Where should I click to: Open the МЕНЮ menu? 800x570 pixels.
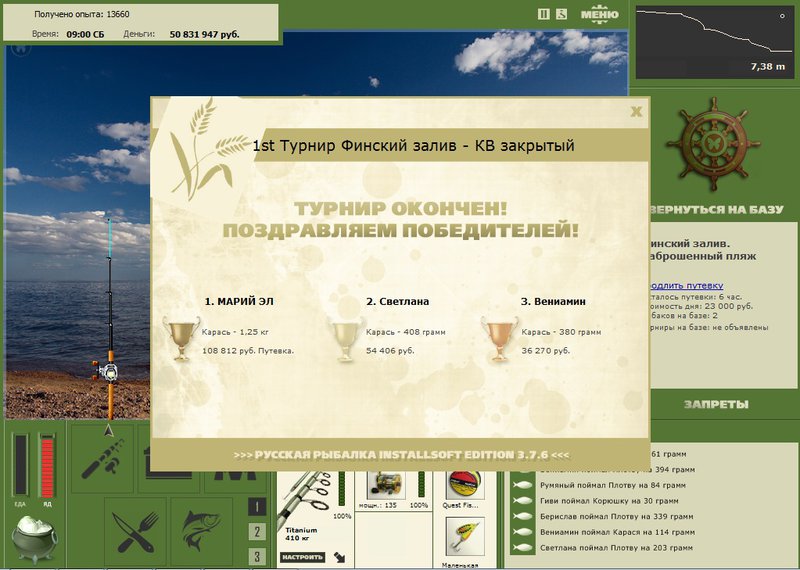(x=599, y=14)
